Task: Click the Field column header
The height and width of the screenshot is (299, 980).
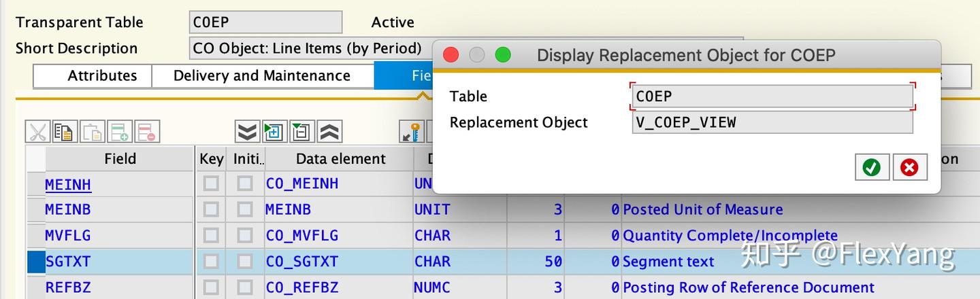Action: (x=120, y=159)
